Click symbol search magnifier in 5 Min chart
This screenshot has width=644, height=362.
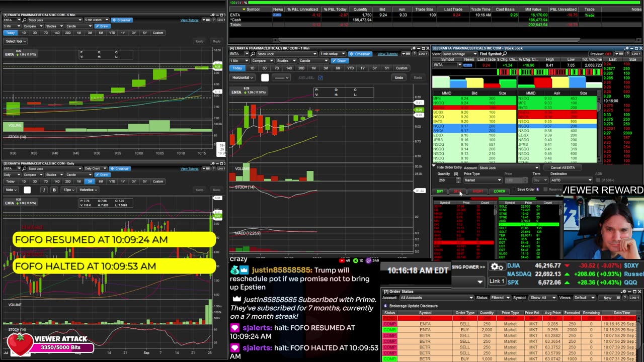click(x=24, y=20)
